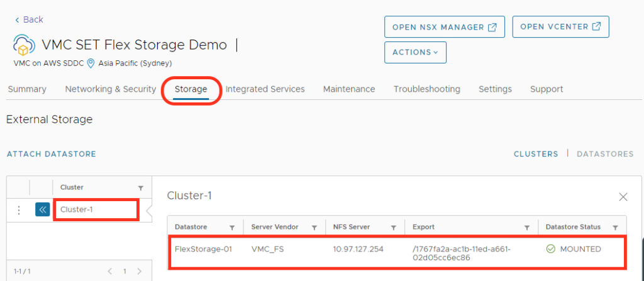The image size is (644, 281).
Task: Click the export path cell starting /1767fa2a
Action: (461, 253)
